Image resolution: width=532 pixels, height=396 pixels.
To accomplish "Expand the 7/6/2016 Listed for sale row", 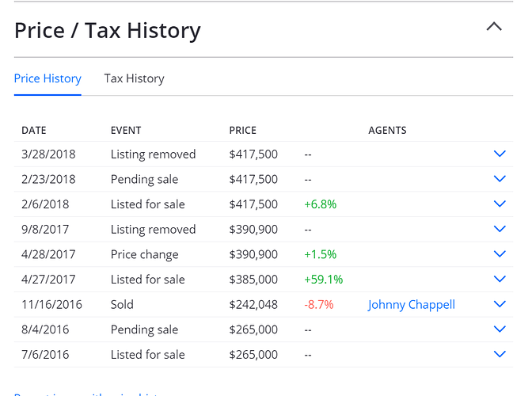I will click(500, 354).
